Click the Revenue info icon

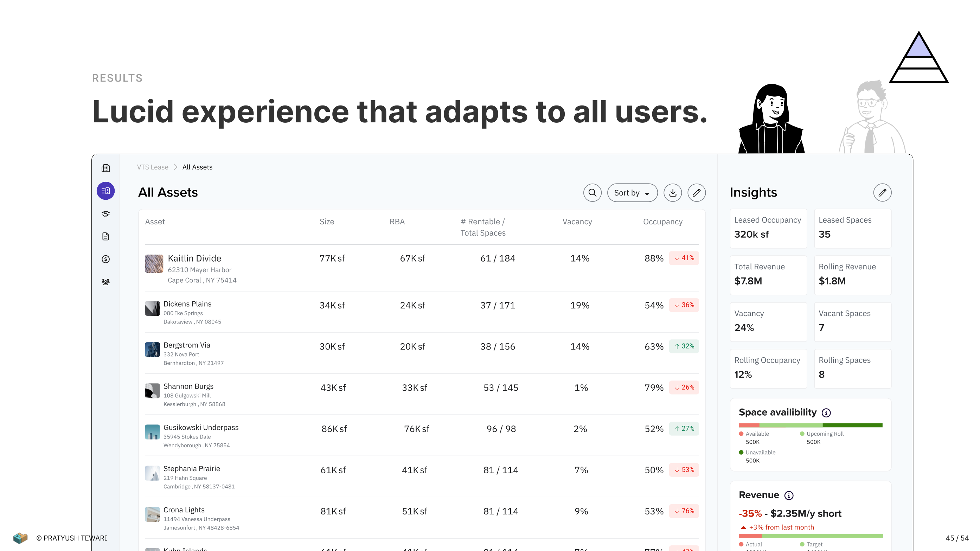click(789, 495)
